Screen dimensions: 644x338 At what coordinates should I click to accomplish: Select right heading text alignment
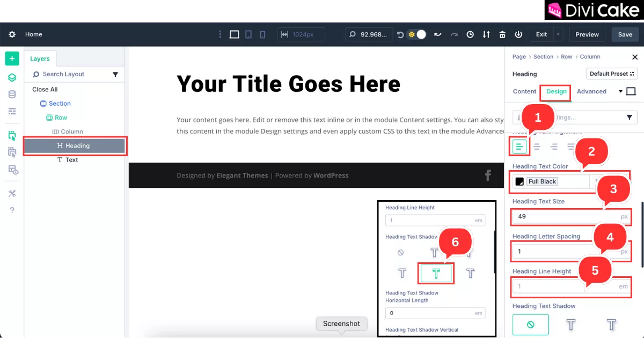tap(554, 146)
